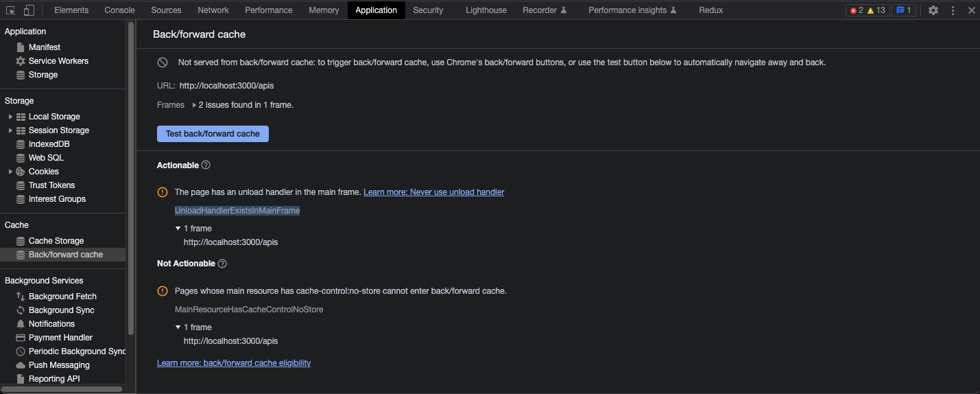Click the Not Actionable help question icon

click(x=222, y=264)
